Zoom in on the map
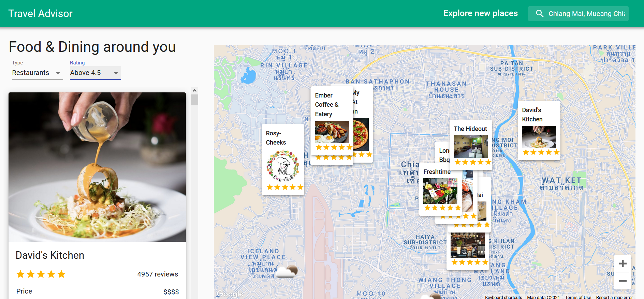The image size is (644, 299). (x=623, y=264)
